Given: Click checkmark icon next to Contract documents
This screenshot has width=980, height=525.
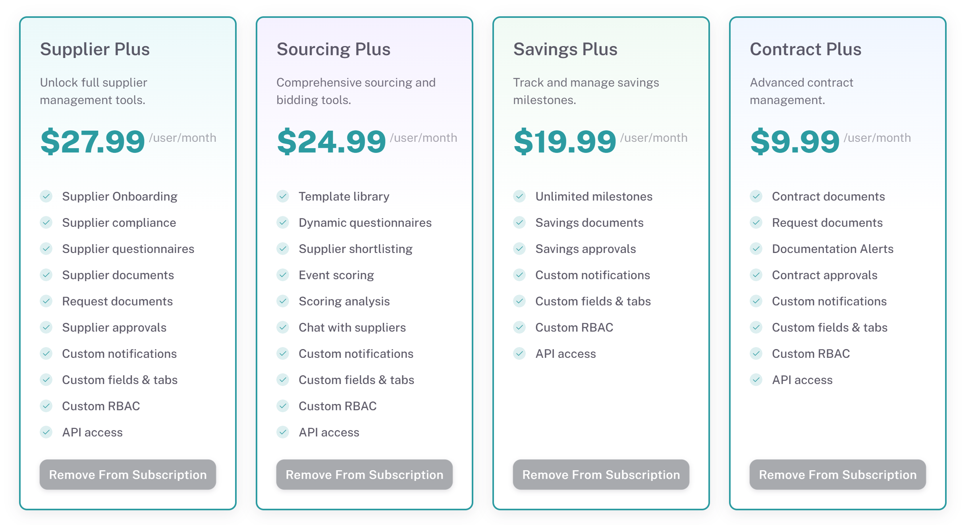Looking at the screenshot, I should [x=756, y=196].
